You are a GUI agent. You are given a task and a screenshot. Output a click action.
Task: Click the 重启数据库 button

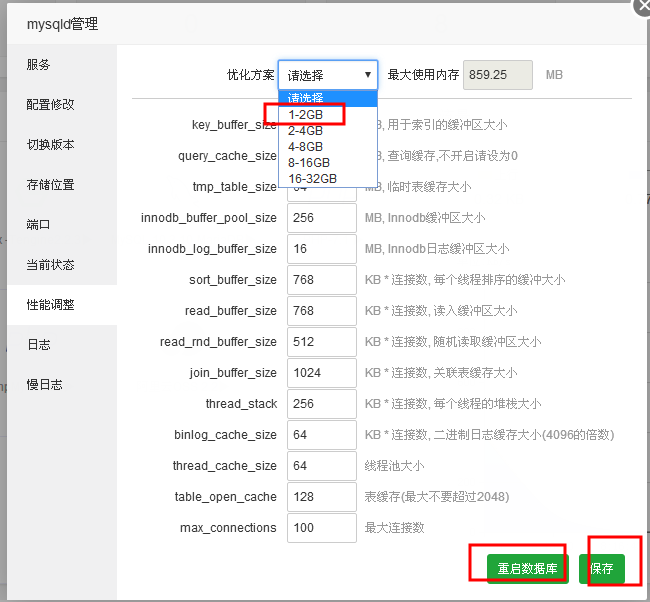pos(527,568)
